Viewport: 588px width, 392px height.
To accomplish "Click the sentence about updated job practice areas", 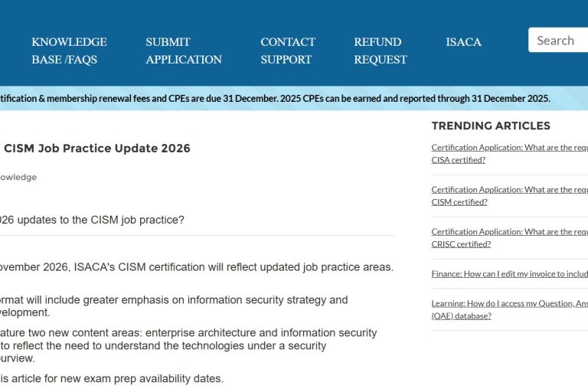I will pos(197,267).
